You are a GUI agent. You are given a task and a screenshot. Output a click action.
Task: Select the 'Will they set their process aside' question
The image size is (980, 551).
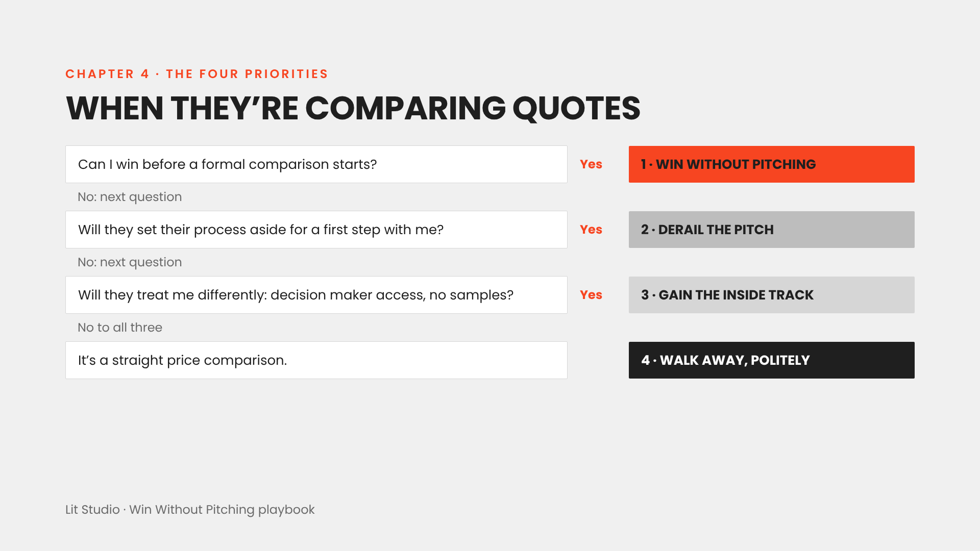316,230
